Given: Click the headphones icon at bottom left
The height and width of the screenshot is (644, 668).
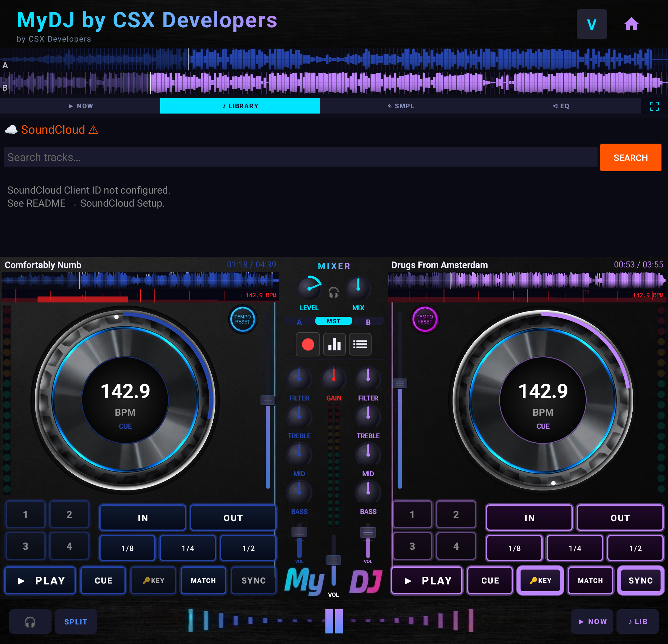Looking at the screenshot, I should tap(30, 621).
